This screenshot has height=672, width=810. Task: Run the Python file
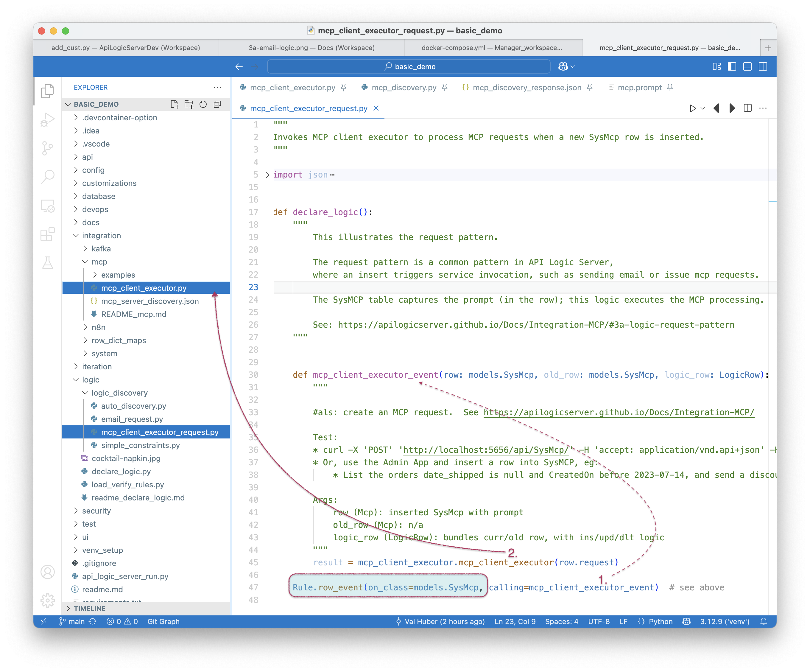(x=693, y=108)
